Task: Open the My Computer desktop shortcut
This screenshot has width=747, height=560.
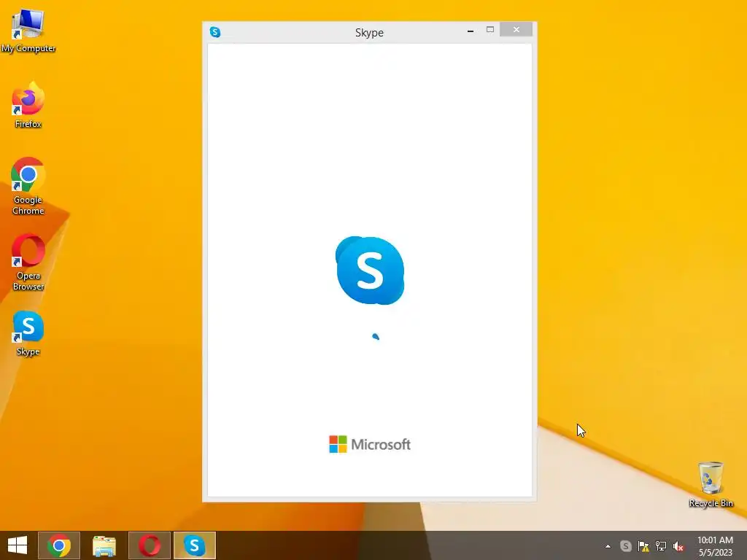Action: (28, 31)
